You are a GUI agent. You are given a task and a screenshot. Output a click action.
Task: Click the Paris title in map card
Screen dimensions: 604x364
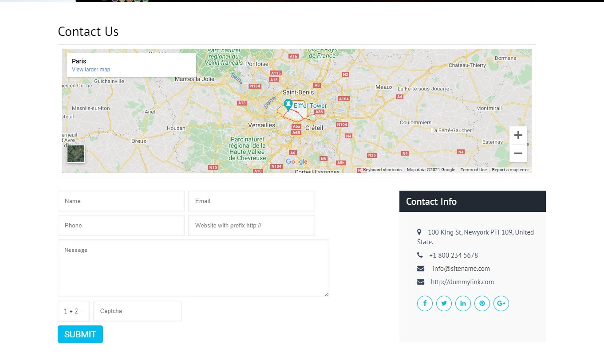[79, 61]
